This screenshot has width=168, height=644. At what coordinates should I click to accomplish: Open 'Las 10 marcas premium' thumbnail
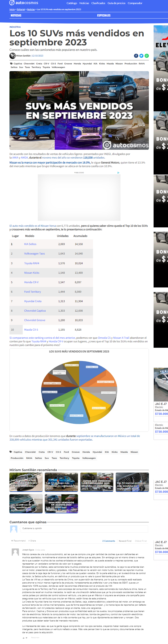(x=132, y=482)
